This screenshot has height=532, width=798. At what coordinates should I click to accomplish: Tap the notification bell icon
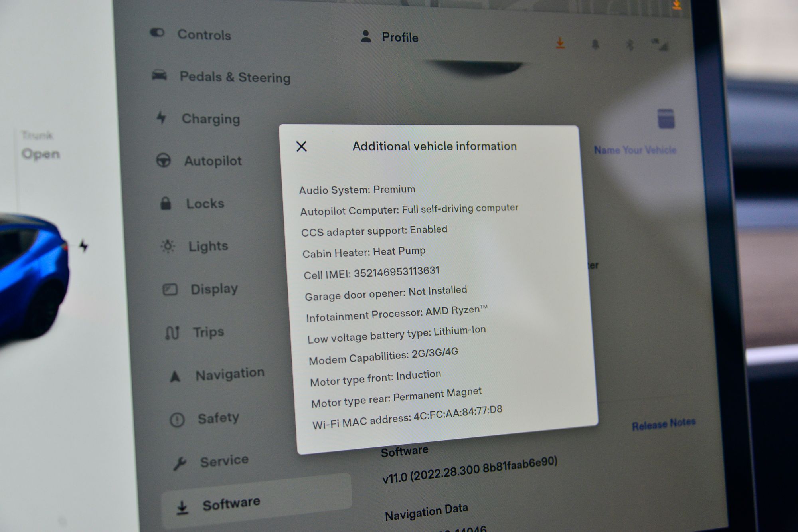click(595, 45)
